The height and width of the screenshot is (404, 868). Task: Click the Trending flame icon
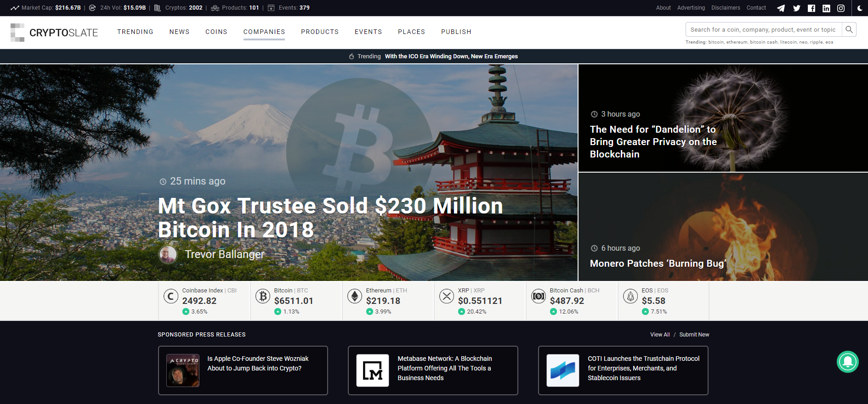[x=352, y=56]
